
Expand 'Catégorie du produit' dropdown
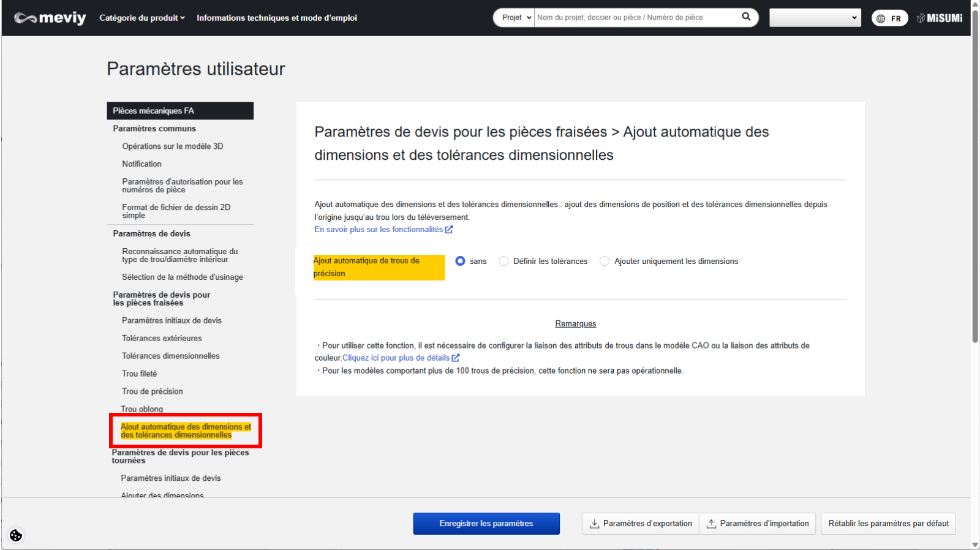point(142,18)
